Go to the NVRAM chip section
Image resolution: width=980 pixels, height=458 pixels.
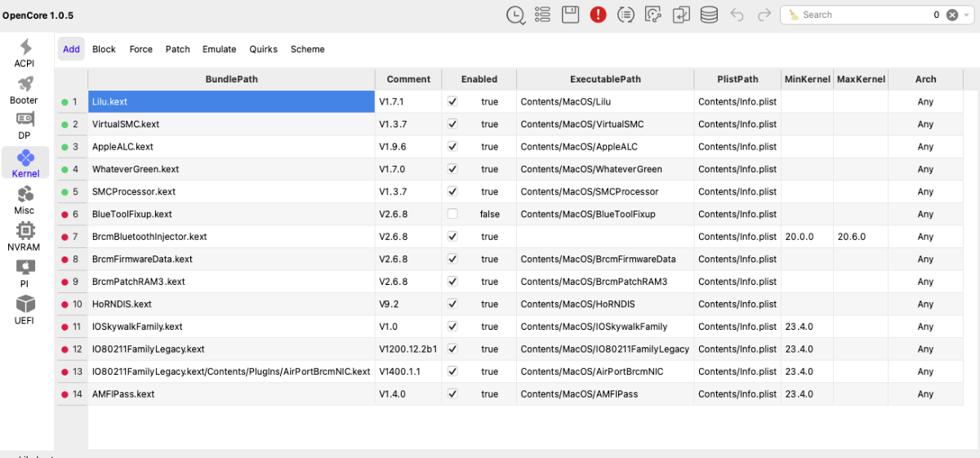click(24, 237)
